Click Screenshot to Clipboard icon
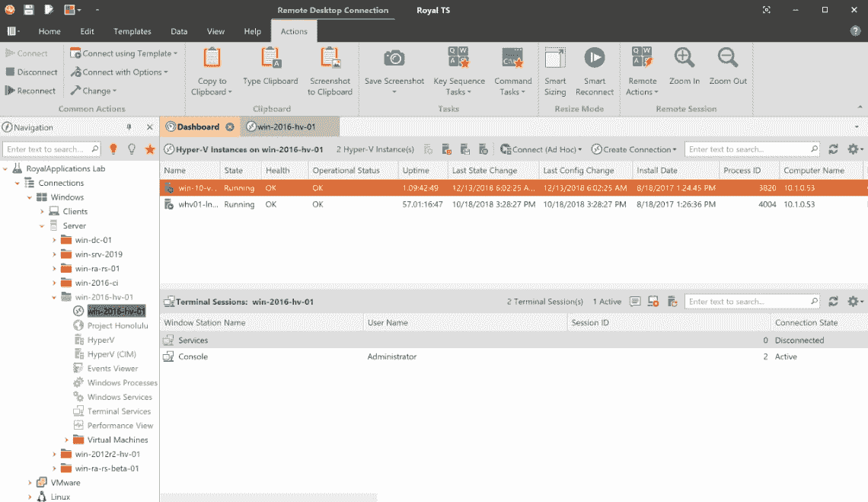Screen dimensions: 868x502 coord(330,59)
